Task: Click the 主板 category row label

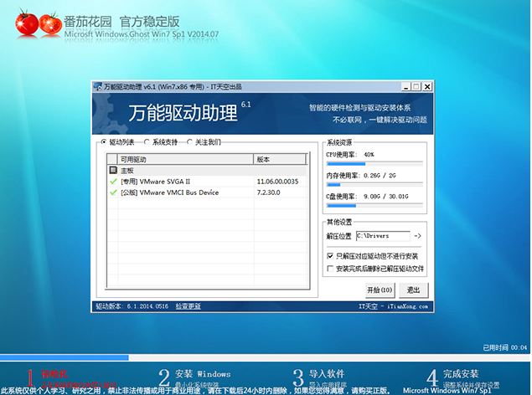Action: point(127,171)
